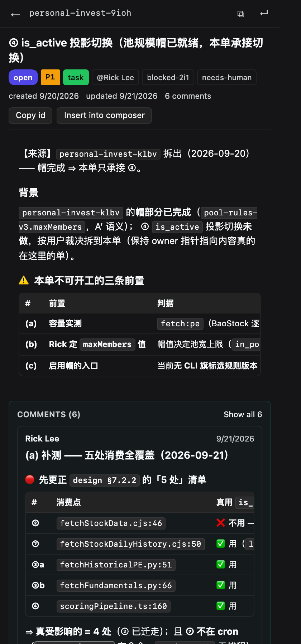Expand comments with Show all 6

[243, 414]
